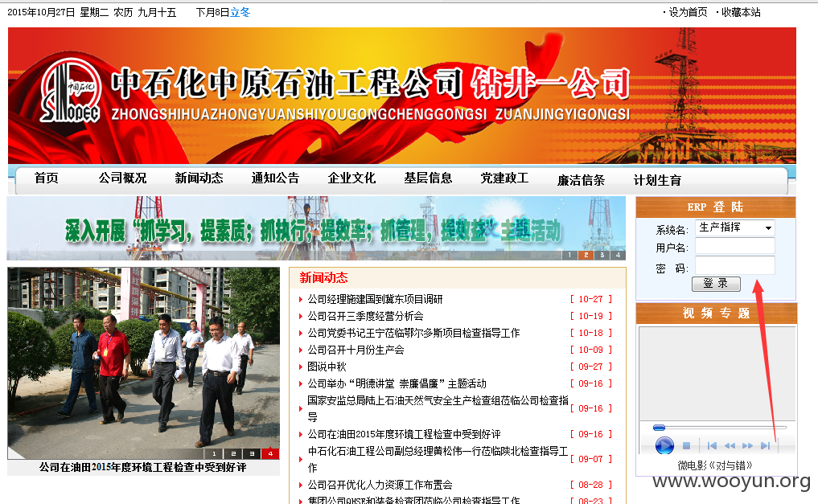Open the 计划生育 menu item
The width and height of the screenshot is (818, 504).
point(657,180)
